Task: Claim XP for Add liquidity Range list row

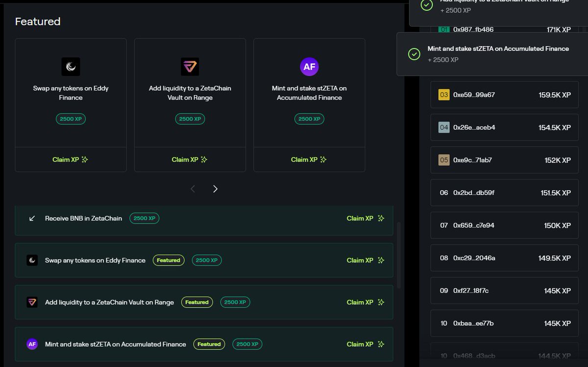Action: point(366,302)
